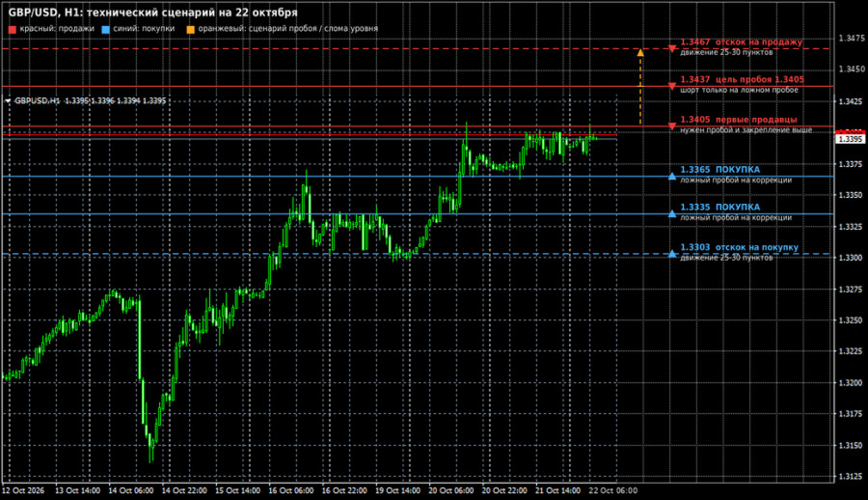Viewport: 868px width, 500px height.
Task: Click blue up arrow at level 1.3335
Action: tap(672, 213)
